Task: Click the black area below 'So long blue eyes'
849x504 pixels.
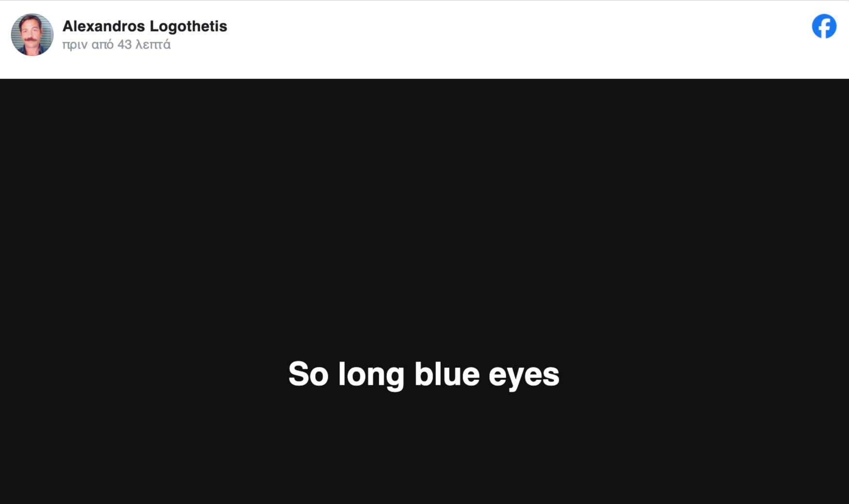Action: click(x=424, y=448)
